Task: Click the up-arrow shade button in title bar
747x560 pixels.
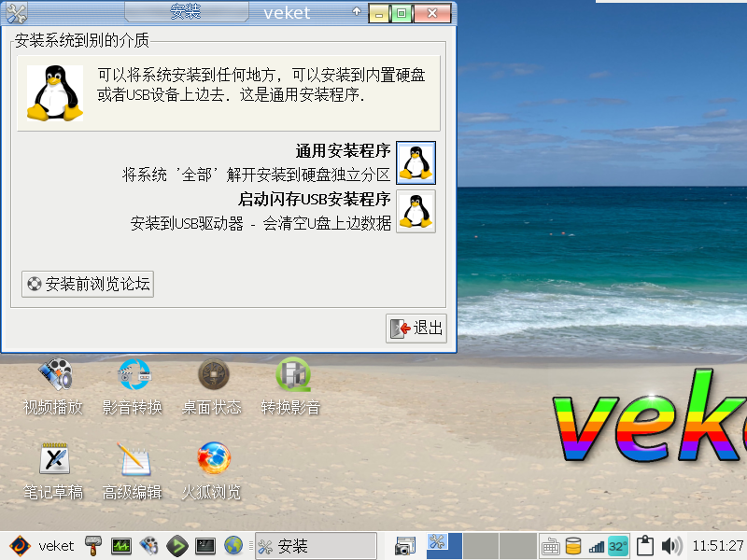Action: [357, 11]
